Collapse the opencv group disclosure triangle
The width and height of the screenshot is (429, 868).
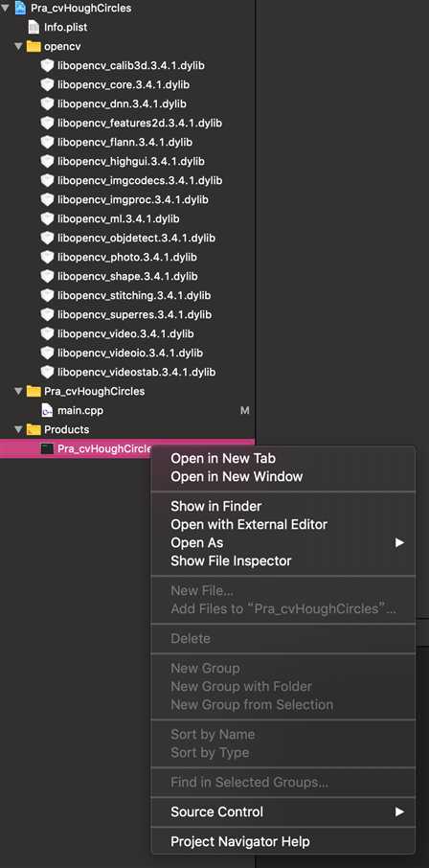pos(18,47)
